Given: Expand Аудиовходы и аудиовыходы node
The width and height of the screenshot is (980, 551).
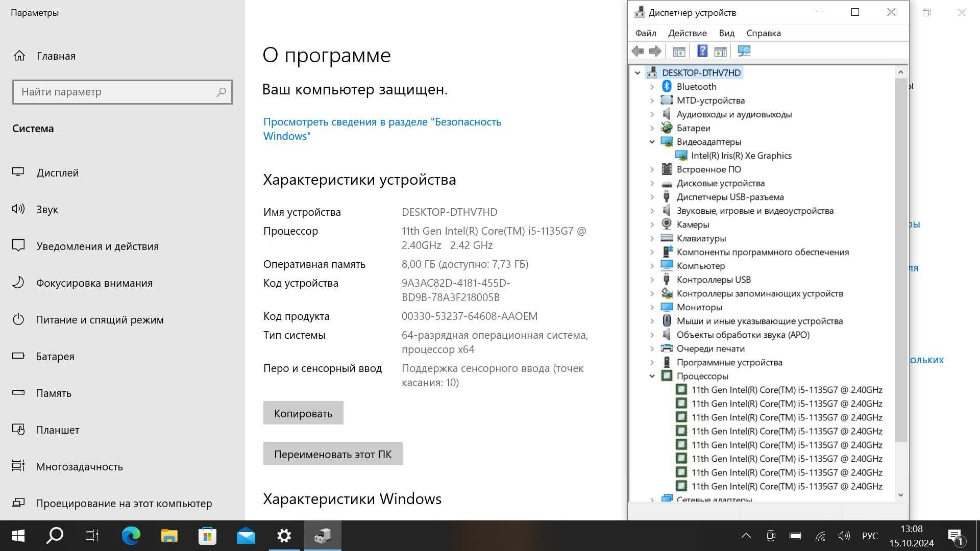Looking at the screenshot, I should 652,114.
